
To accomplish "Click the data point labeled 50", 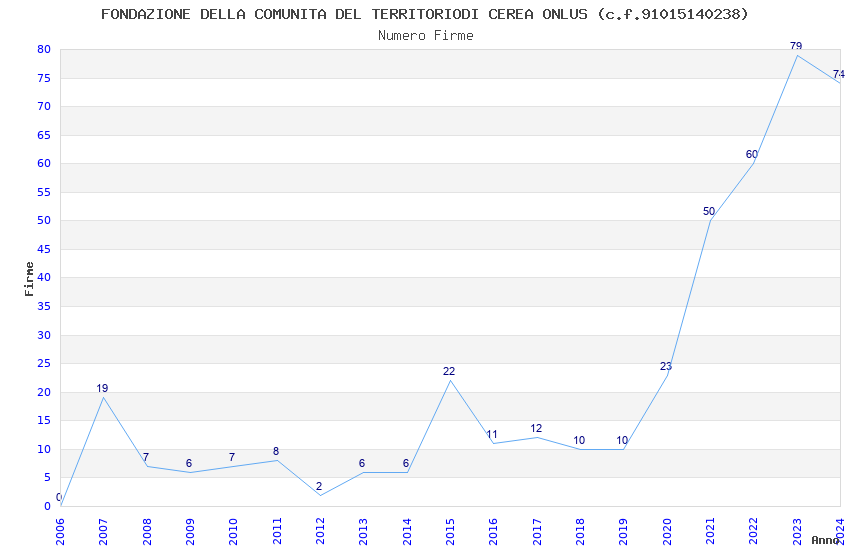I will [710, 220].
